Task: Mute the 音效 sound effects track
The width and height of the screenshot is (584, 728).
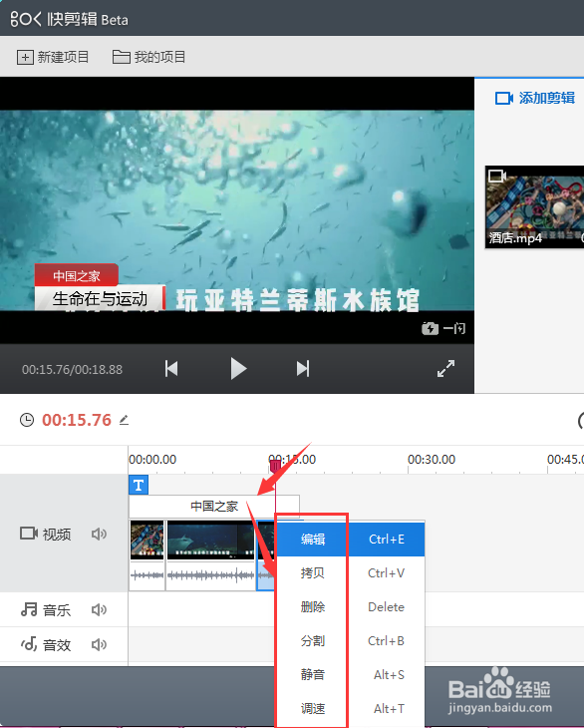Action: [99, 644]
